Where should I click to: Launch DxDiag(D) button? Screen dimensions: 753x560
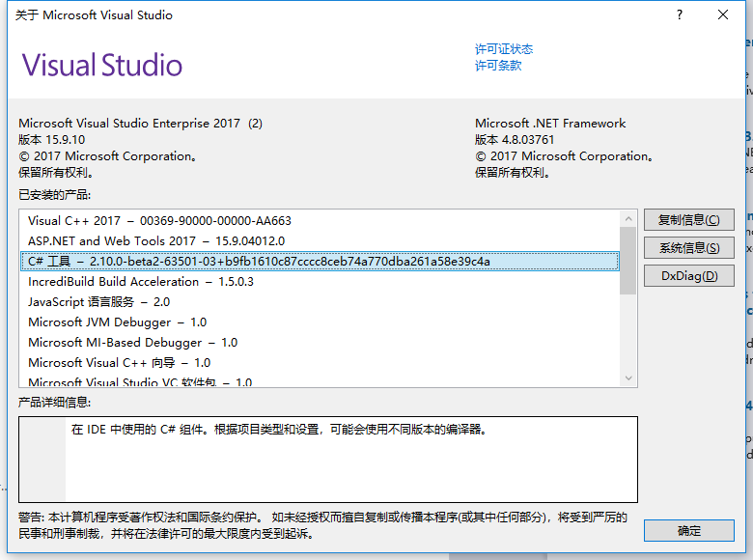[x=688, y=276]
